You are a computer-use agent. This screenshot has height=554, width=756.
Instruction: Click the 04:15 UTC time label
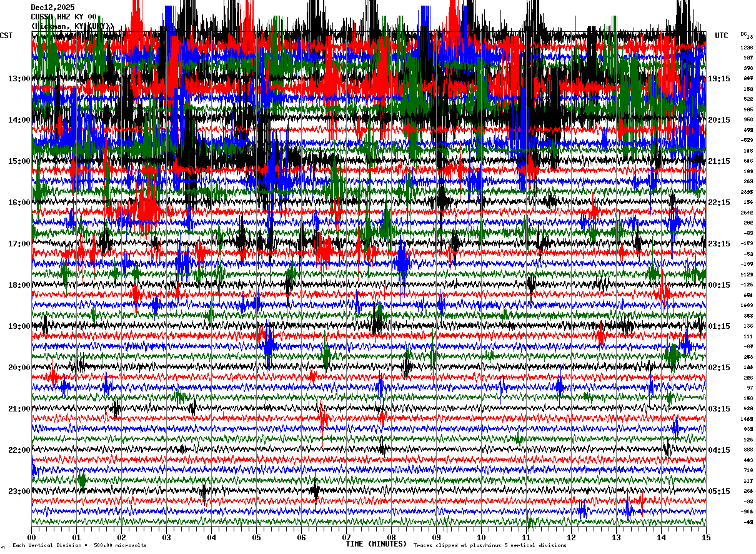tap(719, 450)
